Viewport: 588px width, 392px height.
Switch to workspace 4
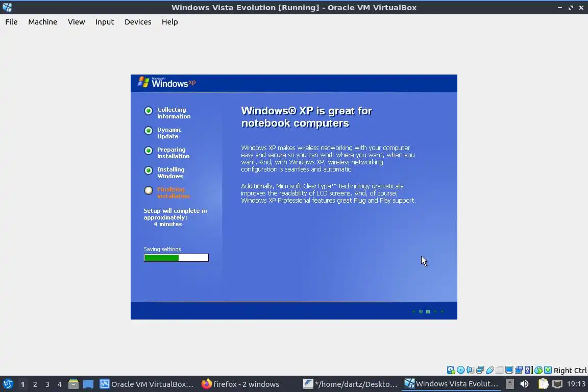pos(60,384)
